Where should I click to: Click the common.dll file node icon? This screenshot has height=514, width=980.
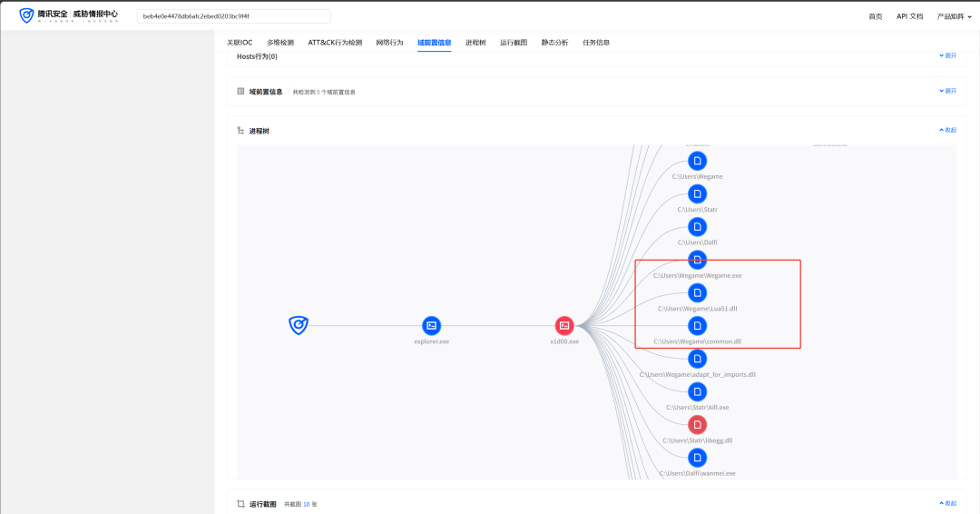pos(698,326)
